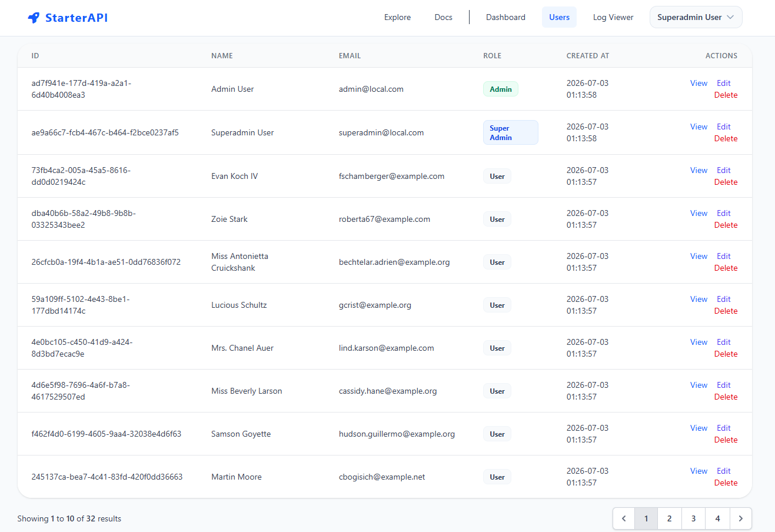Go to the Dashboard page
Viewport: 775px width, 532px height.
505,17
